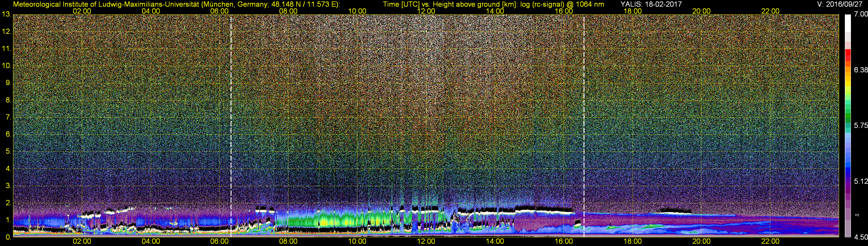
Task: Click the 13 km height axis label
Action: click(6, 14)
